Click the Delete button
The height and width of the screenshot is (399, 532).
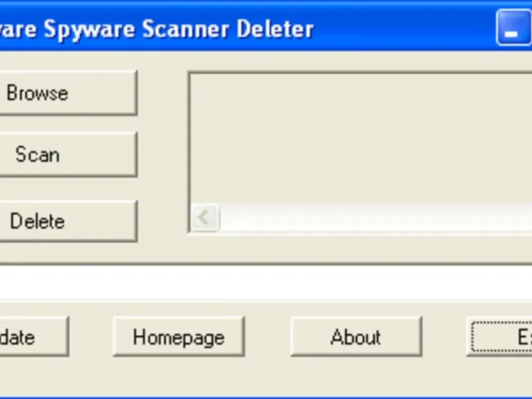68,221
